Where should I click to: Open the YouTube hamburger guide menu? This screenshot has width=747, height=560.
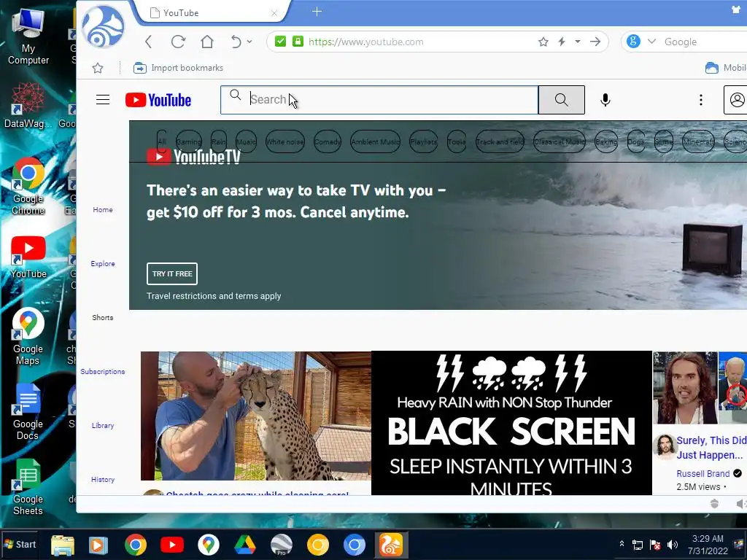click(103, 99)
